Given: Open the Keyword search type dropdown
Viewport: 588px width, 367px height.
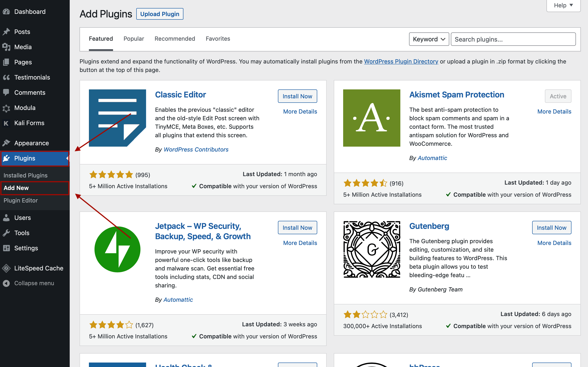Looking at the screenshot, I should (x=429, y=39).
